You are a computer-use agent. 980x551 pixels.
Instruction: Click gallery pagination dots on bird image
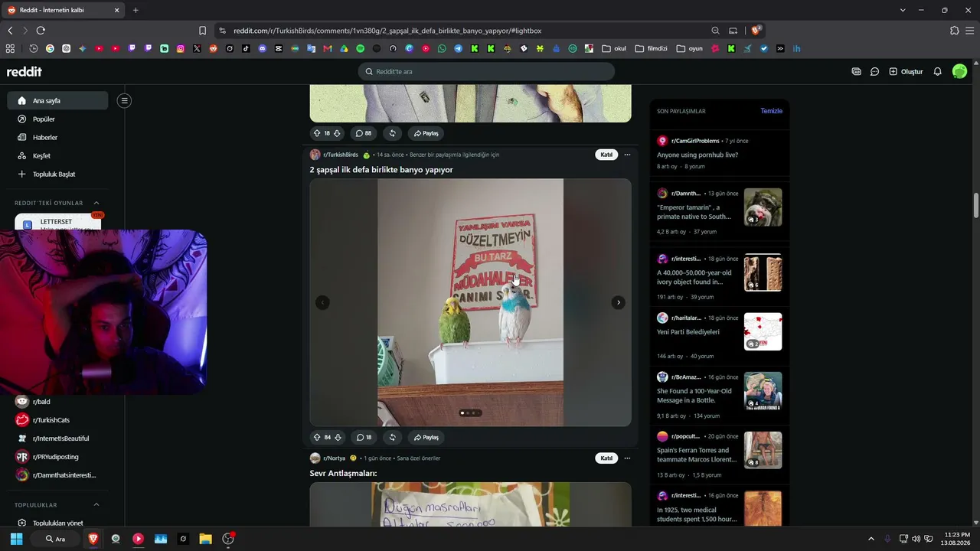[x=470, y=413]
